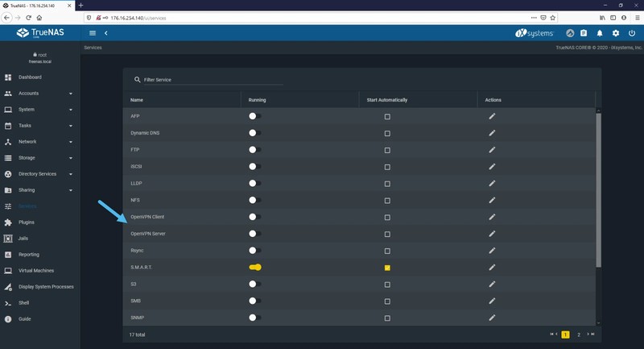The width and height of the screenshot is (644, 349).
Task: Click the power icon in header
Action: (632, 33)
